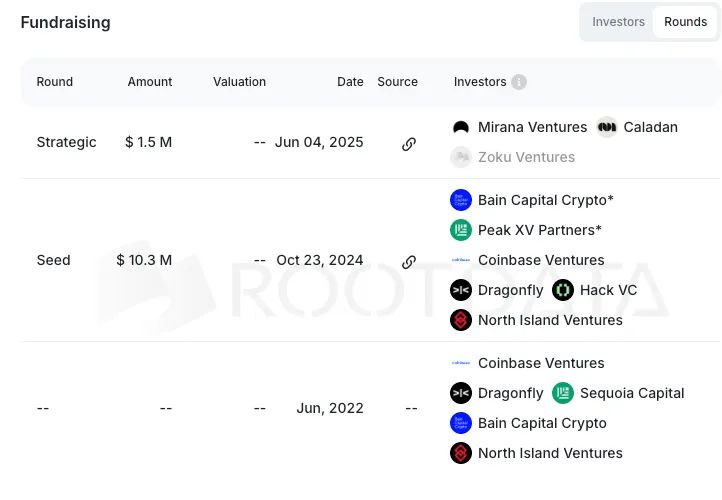
Task: Open Coinbase Ventures link in Seed row
Action: pos(541,260)
